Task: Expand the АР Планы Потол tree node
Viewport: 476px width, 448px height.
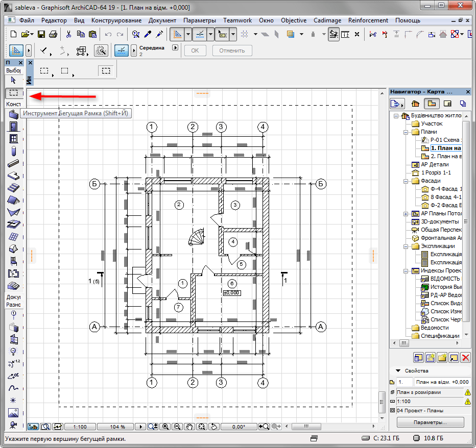Action: (406, 214)
